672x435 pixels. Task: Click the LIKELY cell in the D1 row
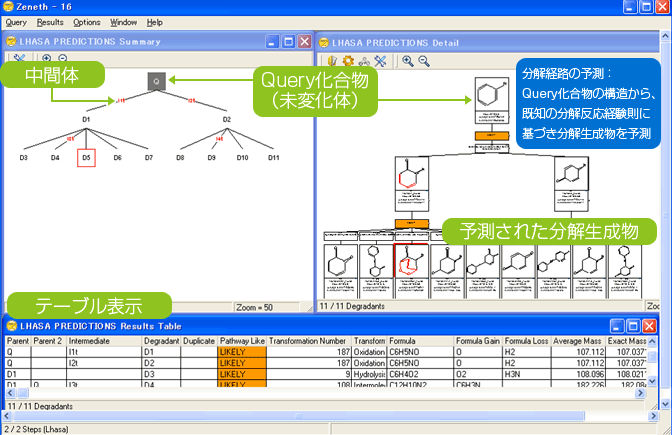point(242,352)
